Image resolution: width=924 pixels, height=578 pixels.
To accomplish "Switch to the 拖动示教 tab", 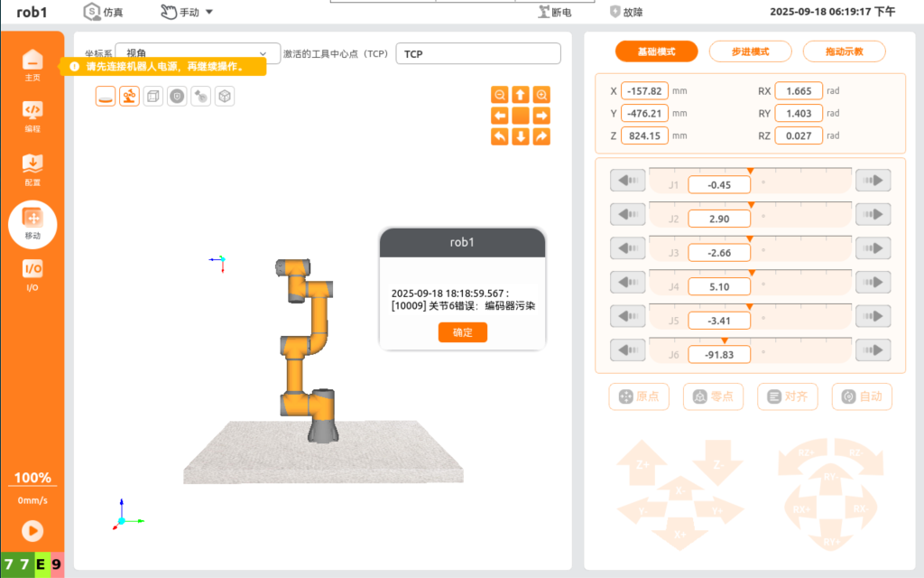I will coord(844,51).
